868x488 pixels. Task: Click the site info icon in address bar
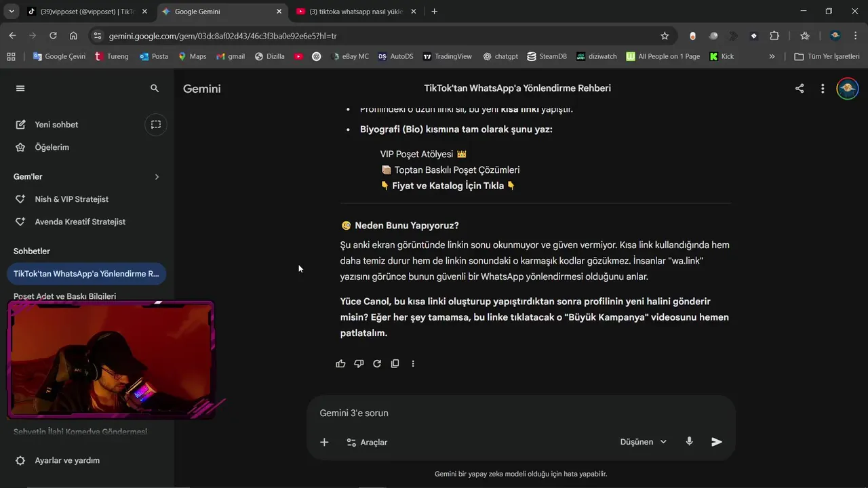(x=97, y=36)
